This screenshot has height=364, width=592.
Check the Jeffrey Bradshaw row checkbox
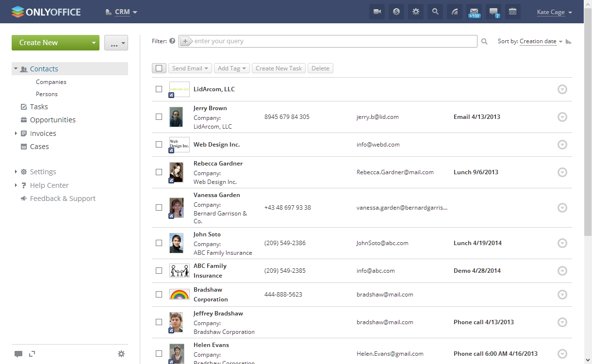coord(159,322)
